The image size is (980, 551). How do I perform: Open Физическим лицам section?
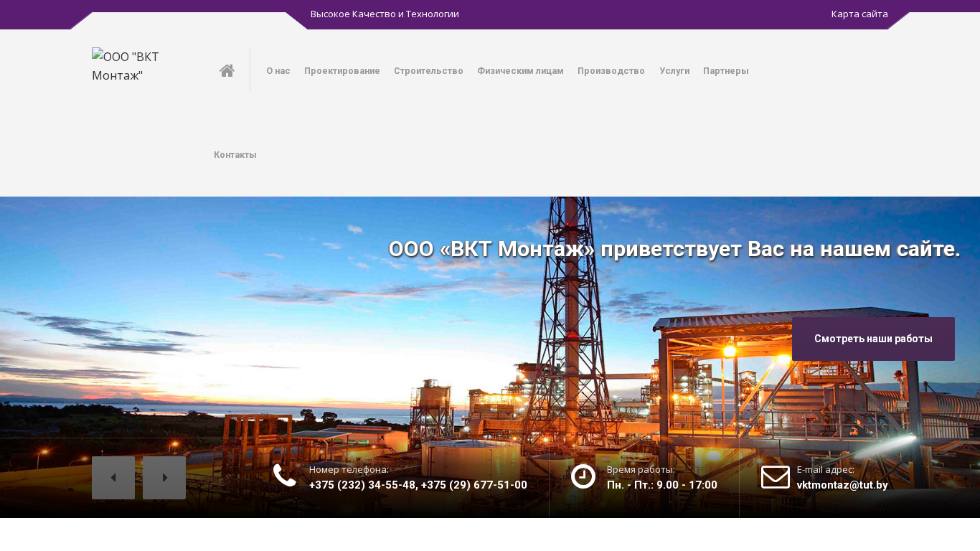(520, 71)
